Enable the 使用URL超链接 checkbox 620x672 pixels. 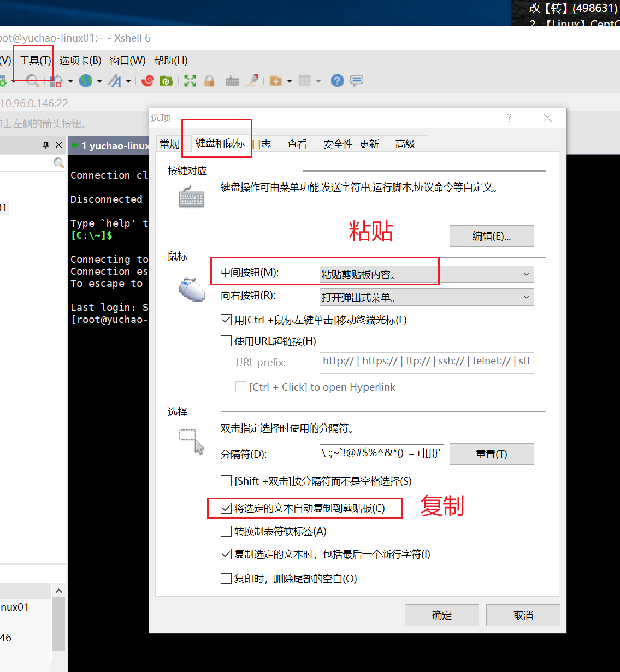coord(226,341)
